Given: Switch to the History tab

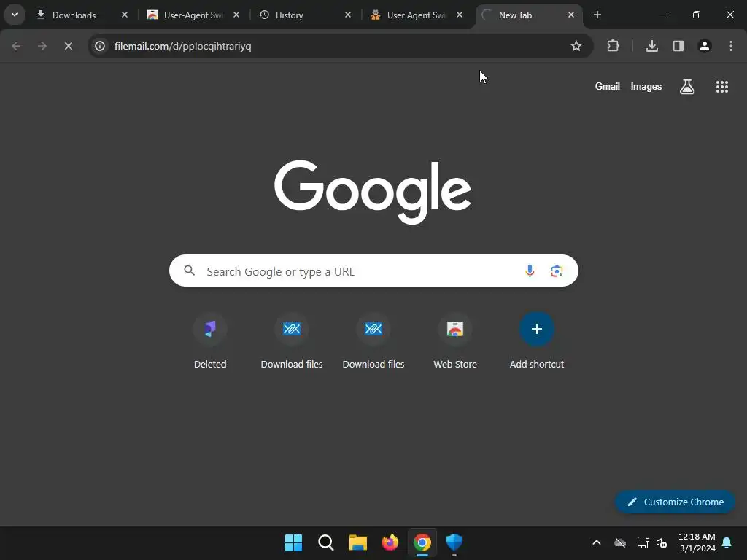Looking at the screenshot, I should point(305,15).
